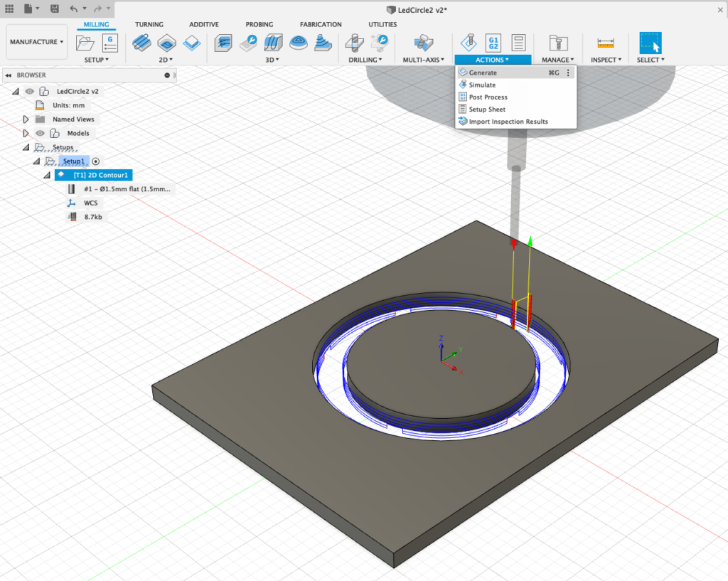Switch to the TURNING tab
This screenshot has height=581, width=728.
tap(149, 24)
